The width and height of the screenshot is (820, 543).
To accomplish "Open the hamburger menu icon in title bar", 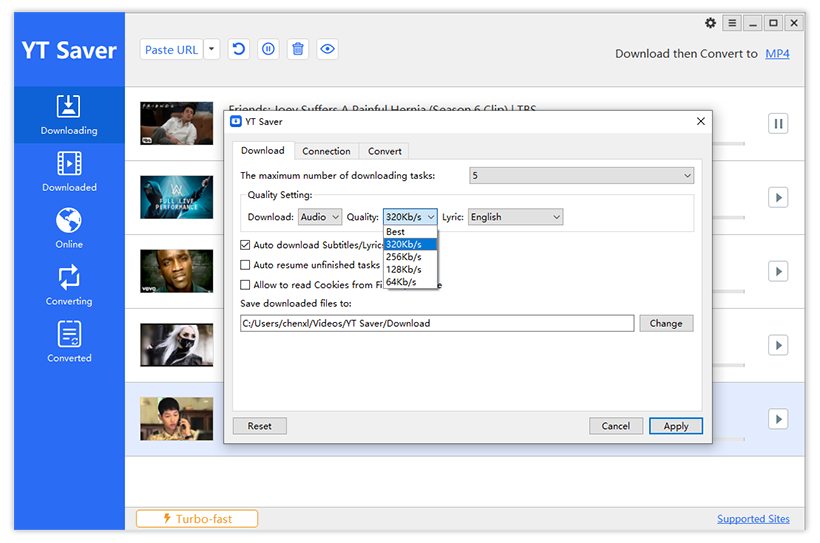I will [x=732, y=23].
